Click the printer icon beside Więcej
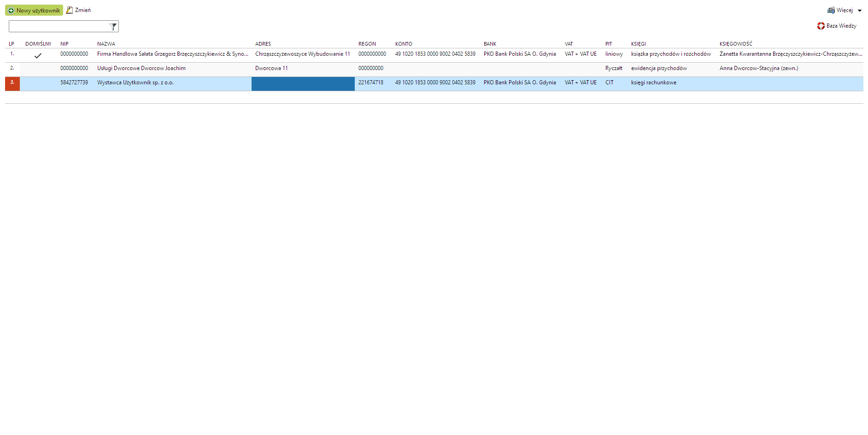Screen dimensions: 868x435 [x=831, y=10]
